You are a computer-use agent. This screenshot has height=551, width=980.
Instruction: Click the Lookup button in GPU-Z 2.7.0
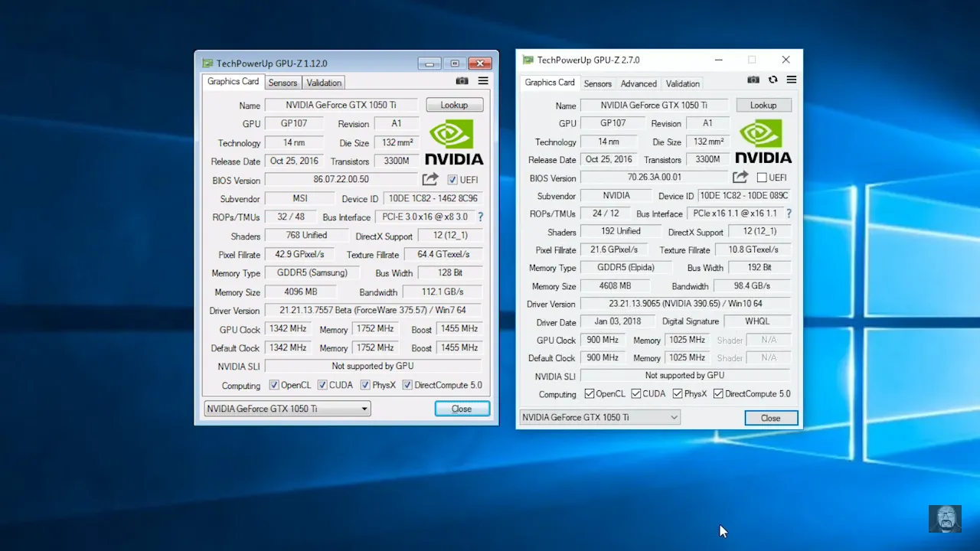point(763,105)
